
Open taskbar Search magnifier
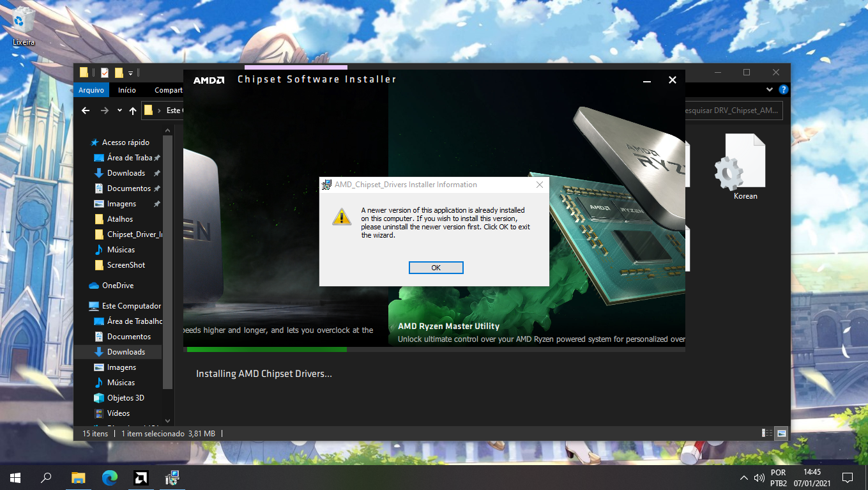[46, 477]
